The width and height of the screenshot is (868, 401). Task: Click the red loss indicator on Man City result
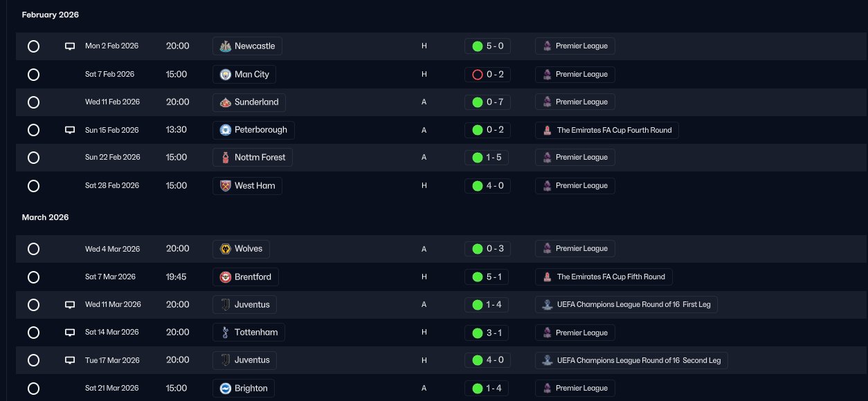477,75
